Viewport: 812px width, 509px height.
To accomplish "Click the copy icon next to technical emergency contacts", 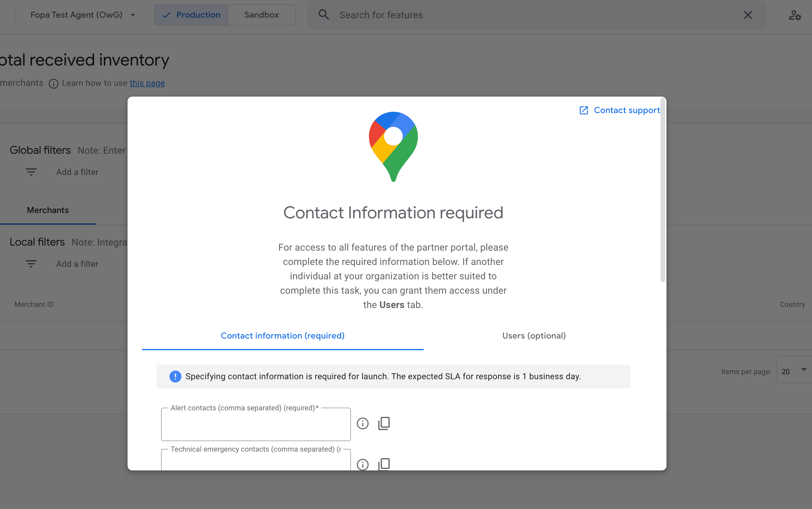I will (x=384, y=464).
